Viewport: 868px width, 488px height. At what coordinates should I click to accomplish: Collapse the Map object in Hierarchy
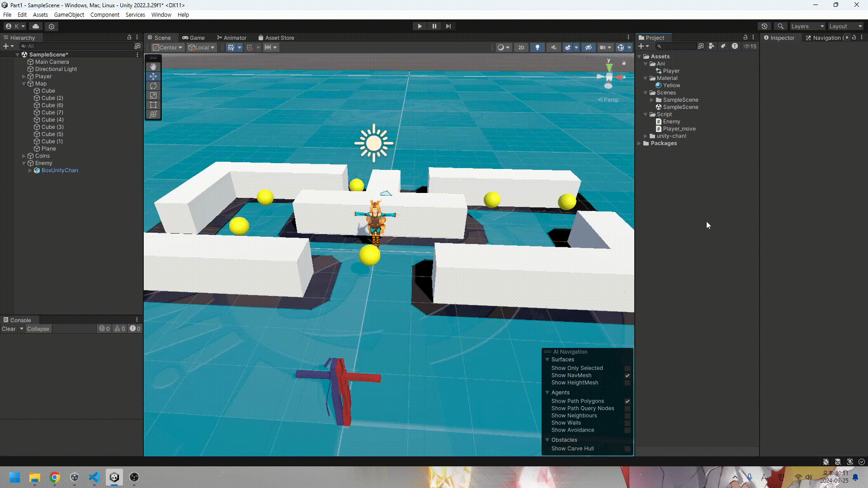point(24,84)
